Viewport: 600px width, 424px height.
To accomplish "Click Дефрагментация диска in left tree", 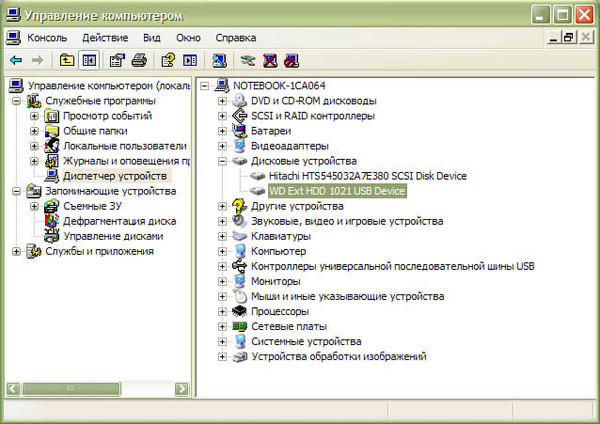I will coord(119,221).
